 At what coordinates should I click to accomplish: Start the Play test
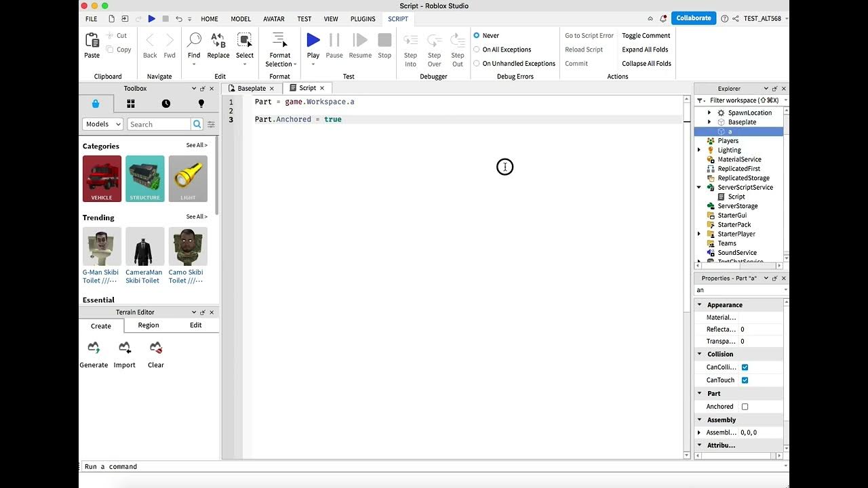(313, 40)
